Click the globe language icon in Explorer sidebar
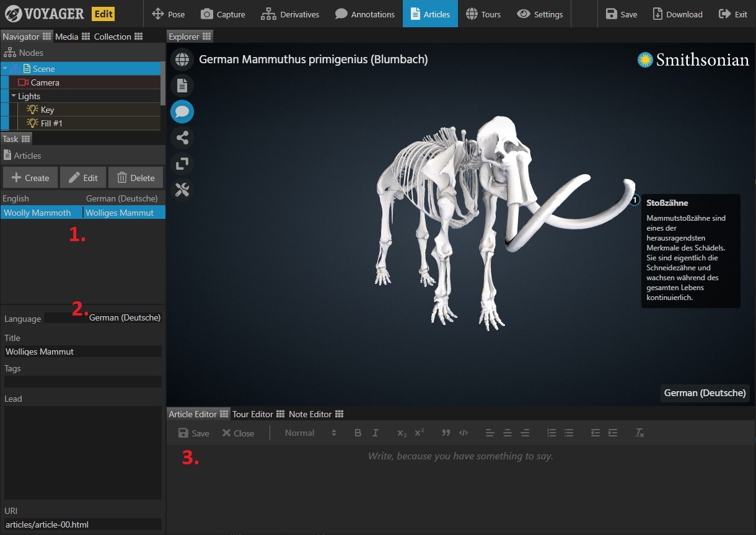 [182, 60]
